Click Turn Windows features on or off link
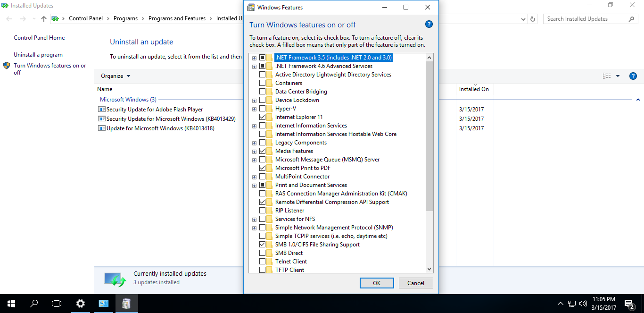 pyautogui.click(x=50, y=69)
